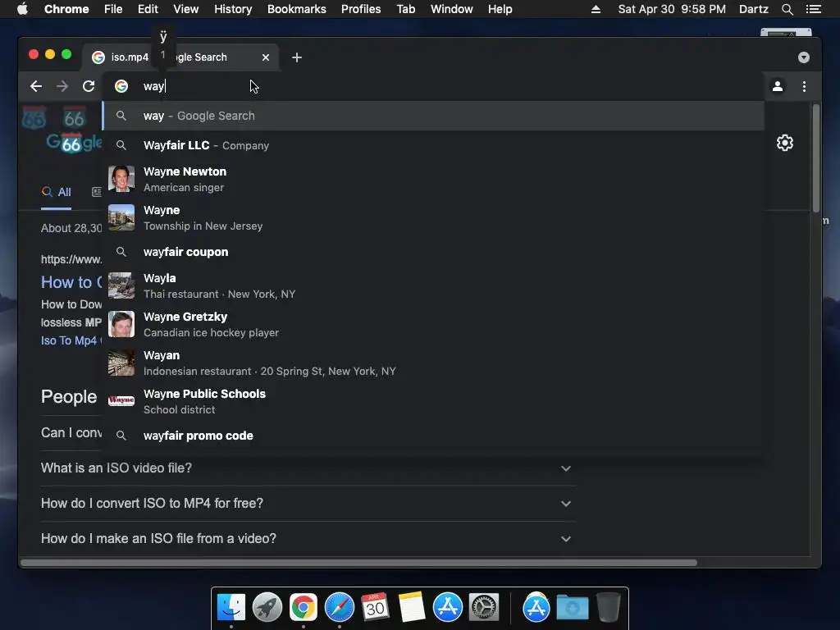This screenshot has height=630, width=840.
Task: Open Notes from the Dock
Action: tap(412, 607)
